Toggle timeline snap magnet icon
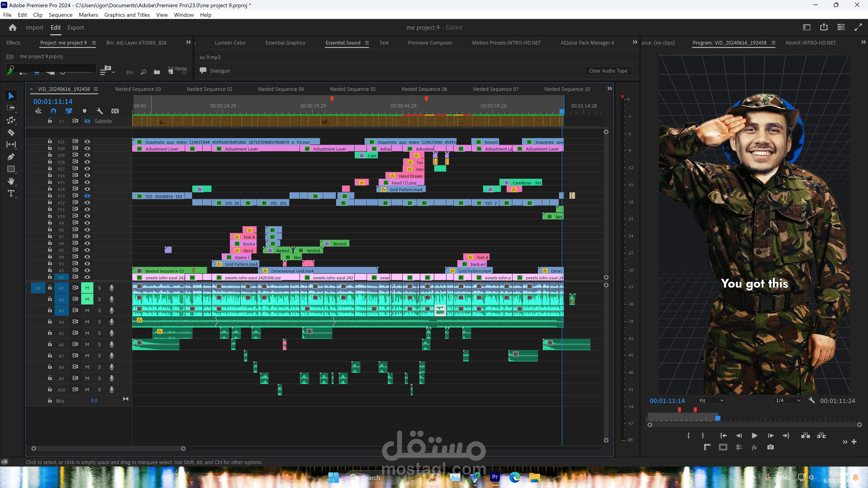Screen dimensions: 868x488 (x=54, y=111)
